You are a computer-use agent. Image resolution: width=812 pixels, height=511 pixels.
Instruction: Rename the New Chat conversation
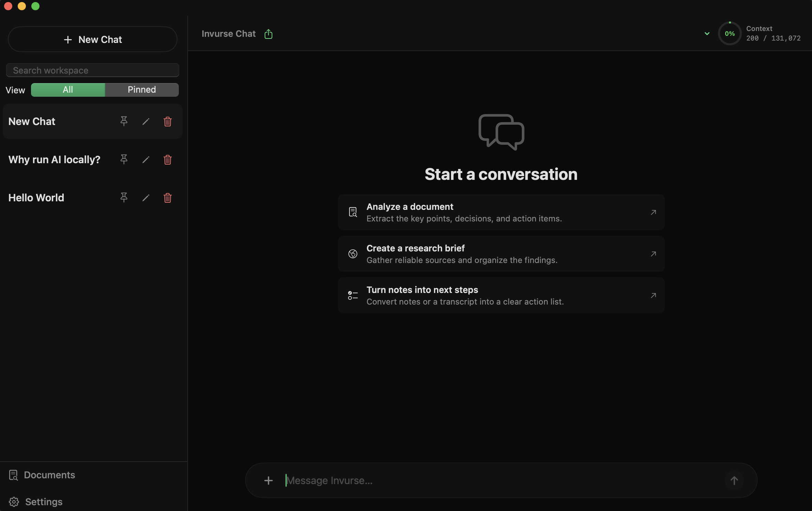[x=146, y=122]
